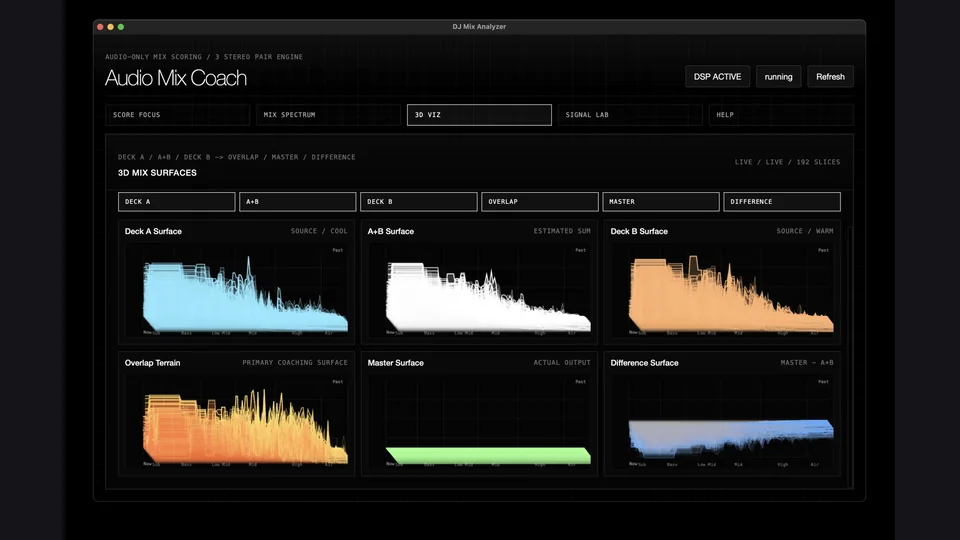Open the Score Focus tab
The image size is (960, 540).
(x=178, y=114)
